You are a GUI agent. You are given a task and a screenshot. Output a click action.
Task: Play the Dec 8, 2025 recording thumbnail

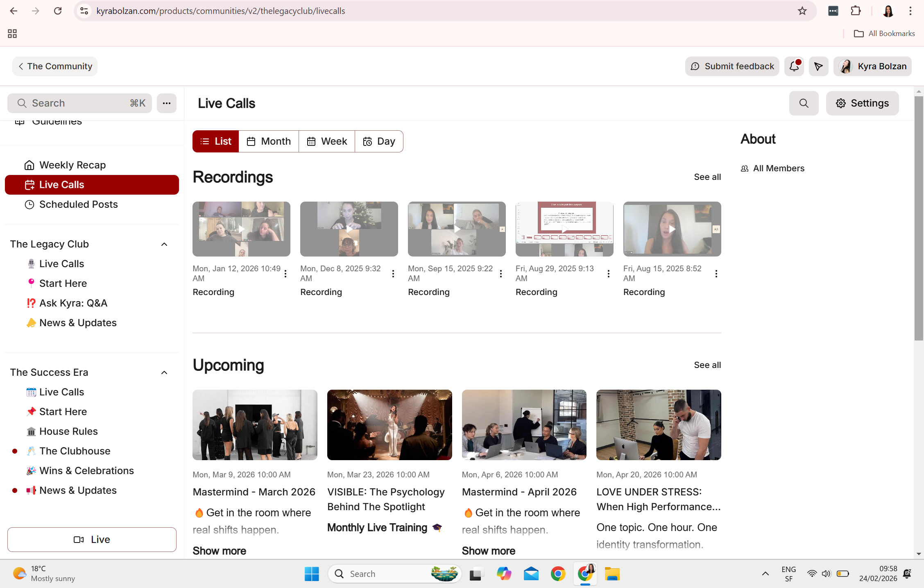coord(349,229)
